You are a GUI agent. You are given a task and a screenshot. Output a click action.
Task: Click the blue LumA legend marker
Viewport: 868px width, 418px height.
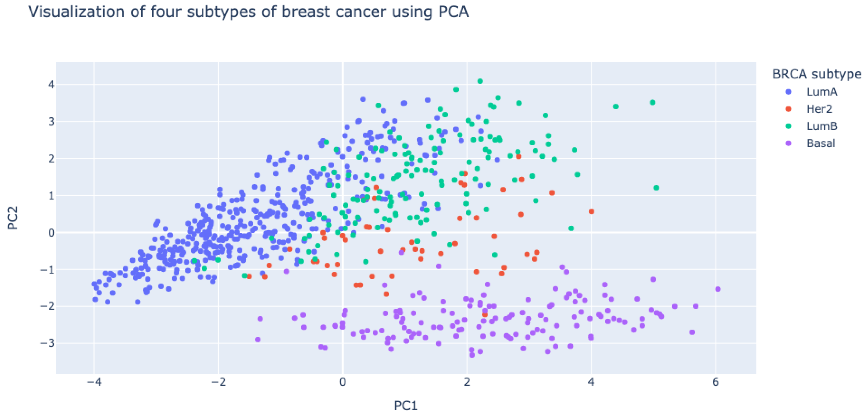[788, 92]
